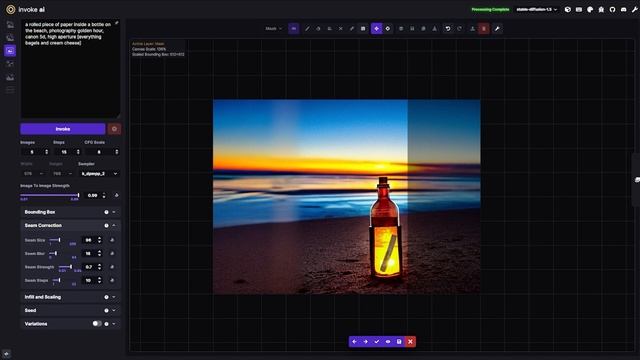Click the Seam Blur value field
The height and width of the screenshot is (360, 640).
click(92, 253)
